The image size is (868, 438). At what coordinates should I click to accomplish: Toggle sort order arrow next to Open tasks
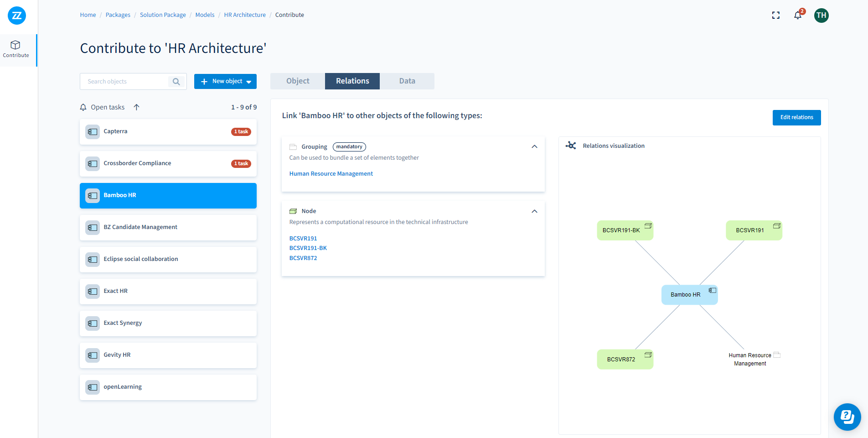pos(136,107)
